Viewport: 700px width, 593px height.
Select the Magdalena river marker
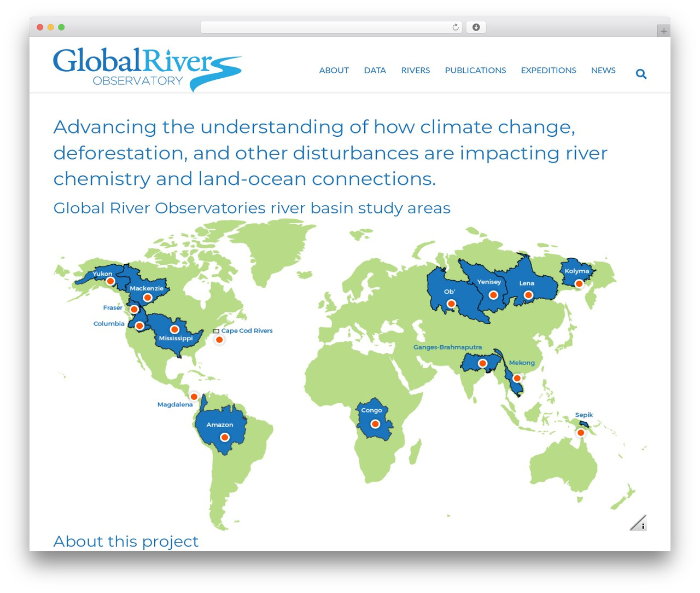tap(194, 397)
